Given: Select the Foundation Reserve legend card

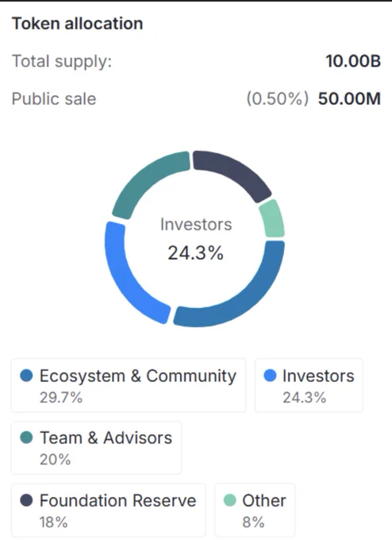Looking at the screenshot, I should coord(109,511).
